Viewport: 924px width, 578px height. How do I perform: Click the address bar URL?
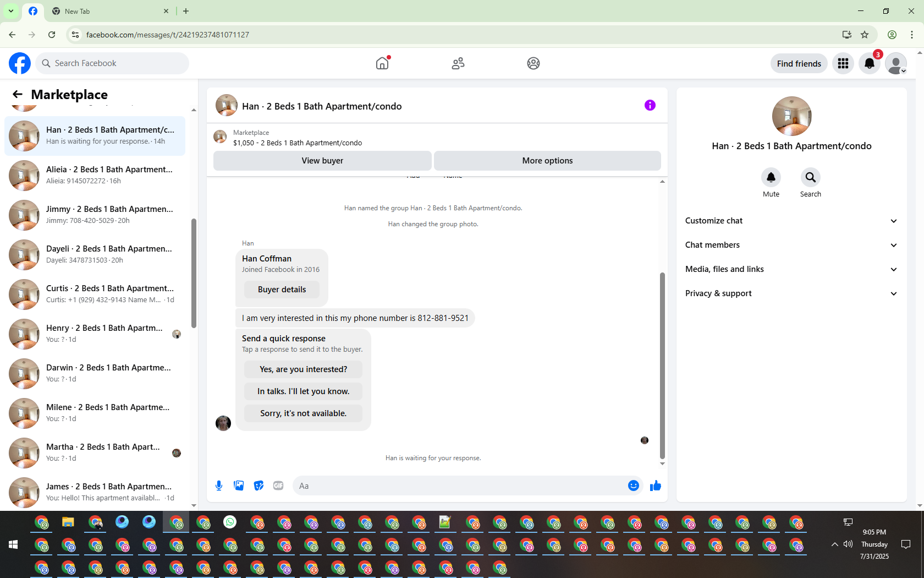[x=168, y=35]
